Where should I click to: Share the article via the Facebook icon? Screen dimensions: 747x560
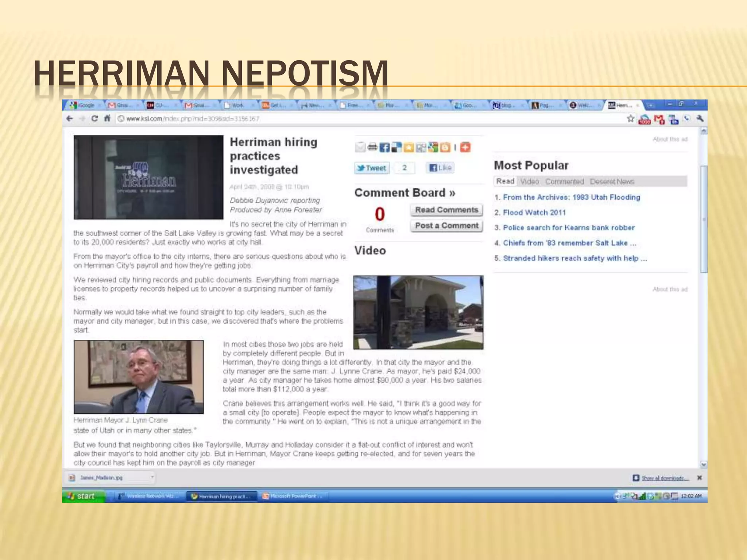click(384, 147)
